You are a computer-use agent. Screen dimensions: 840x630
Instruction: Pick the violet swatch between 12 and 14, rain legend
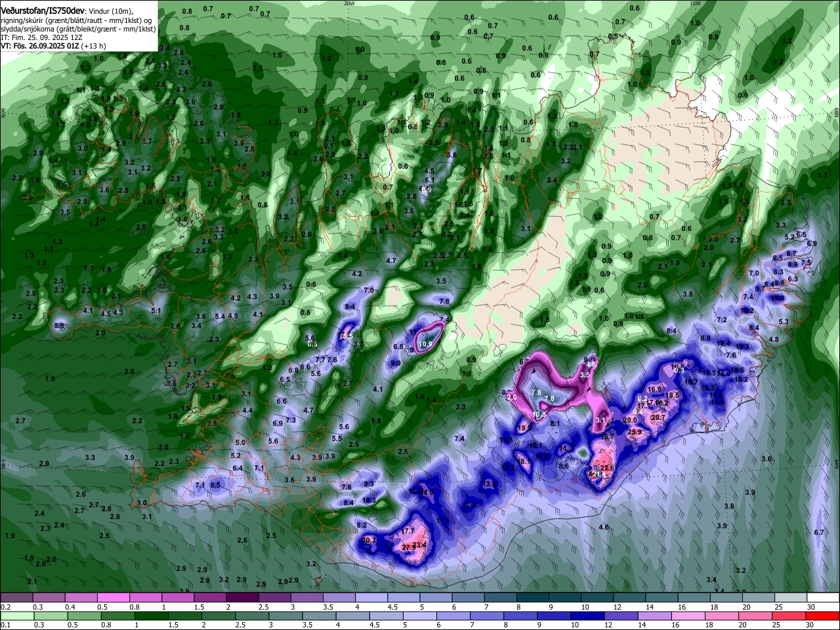pyautogui.click(x=621, y=616)
